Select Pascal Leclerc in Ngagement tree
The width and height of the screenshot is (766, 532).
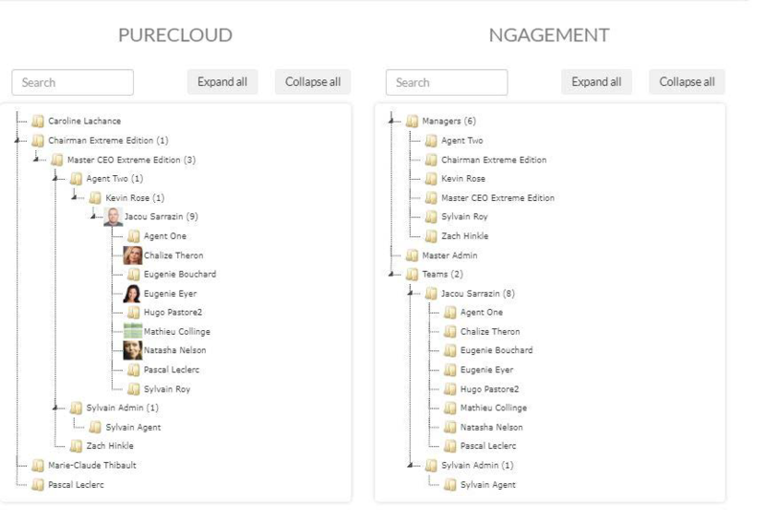(488, 446)
